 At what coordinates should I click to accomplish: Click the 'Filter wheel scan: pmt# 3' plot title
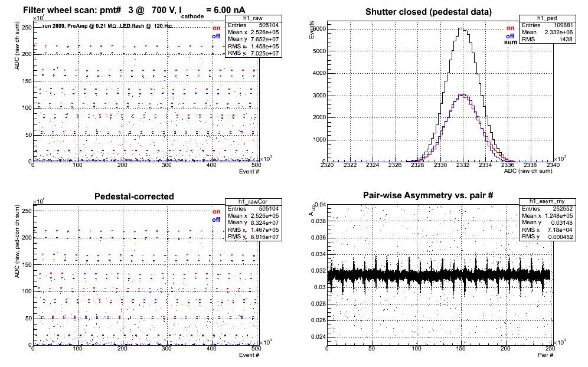[x=134, y=11]
